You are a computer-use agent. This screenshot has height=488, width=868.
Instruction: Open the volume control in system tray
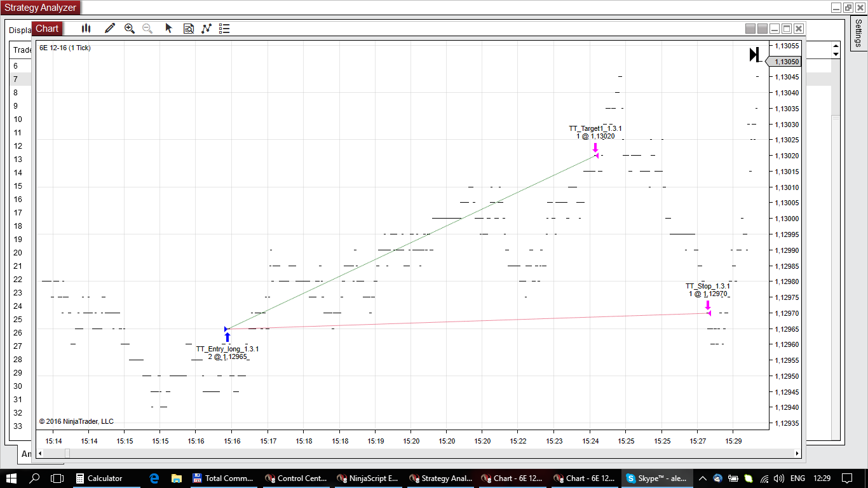[x=779, y=478]
